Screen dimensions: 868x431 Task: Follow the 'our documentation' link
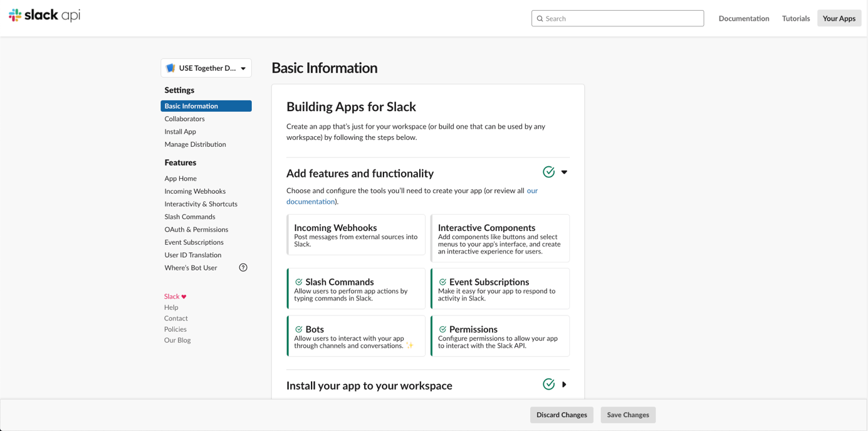[412, 196]
